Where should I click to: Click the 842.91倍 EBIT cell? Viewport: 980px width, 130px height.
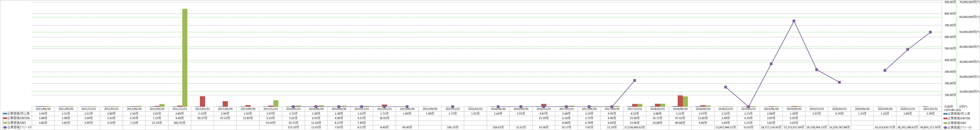tap(180, 123)
